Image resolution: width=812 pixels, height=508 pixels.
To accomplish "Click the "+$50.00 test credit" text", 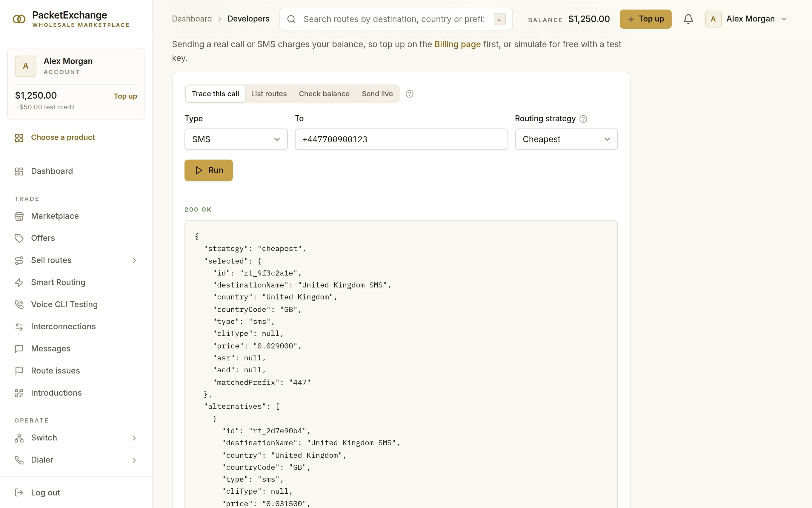I will tap(45, 107).
